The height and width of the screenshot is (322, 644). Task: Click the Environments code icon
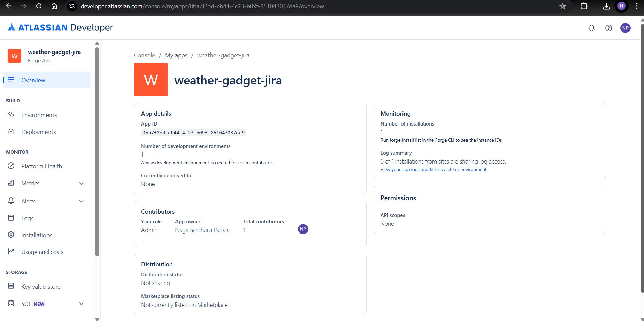pos(11,115)
